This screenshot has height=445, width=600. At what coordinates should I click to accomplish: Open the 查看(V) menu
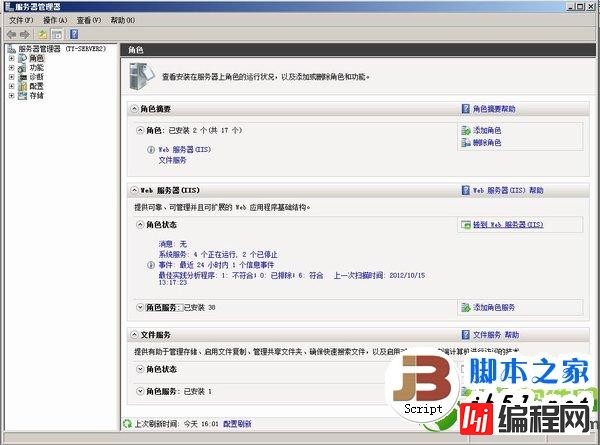coord(89,20)
